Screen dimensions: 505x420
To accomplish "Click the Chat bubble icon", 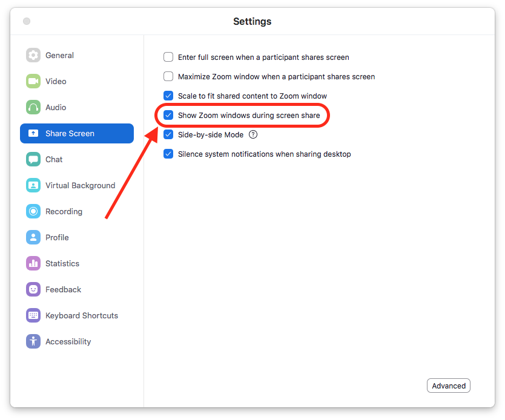I will coord(33,159).
